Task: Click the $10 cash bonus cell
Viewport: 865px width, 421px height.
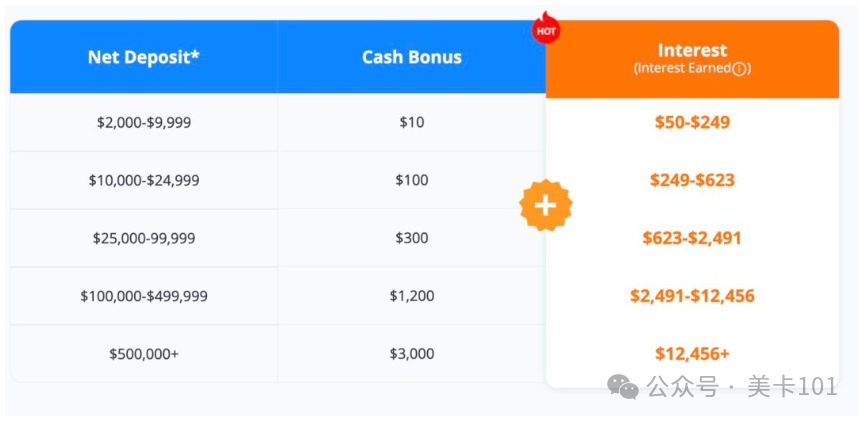Action: tap(412, 122)
